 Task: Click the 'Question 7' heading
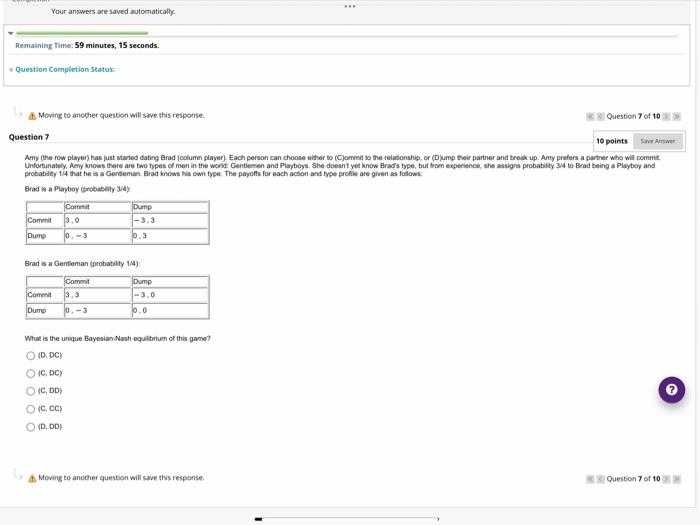[x=29, y=137]
